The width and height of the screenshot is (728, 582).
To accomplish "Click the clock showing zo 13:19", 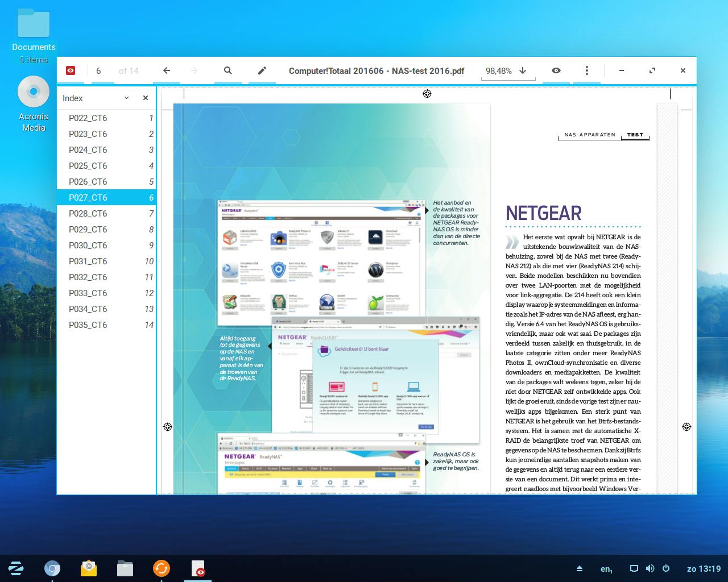I will coord(704,568).
